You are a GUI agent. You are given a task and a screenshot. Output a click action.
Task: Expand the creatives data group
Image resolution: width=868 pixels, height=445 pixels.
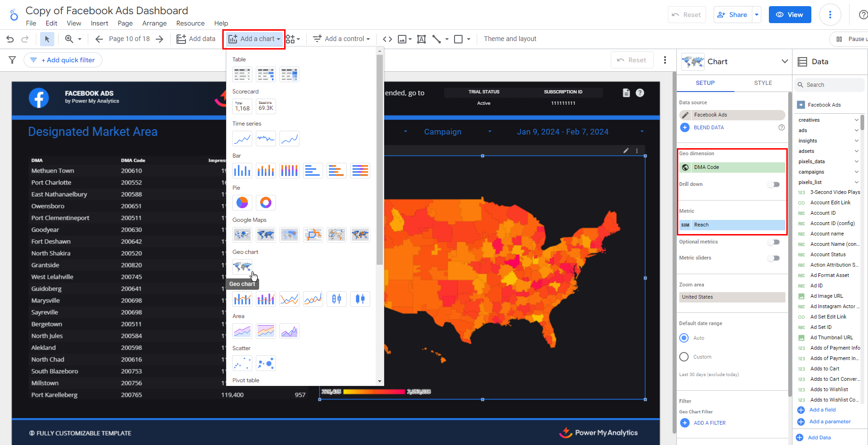[x=856, y=120]
